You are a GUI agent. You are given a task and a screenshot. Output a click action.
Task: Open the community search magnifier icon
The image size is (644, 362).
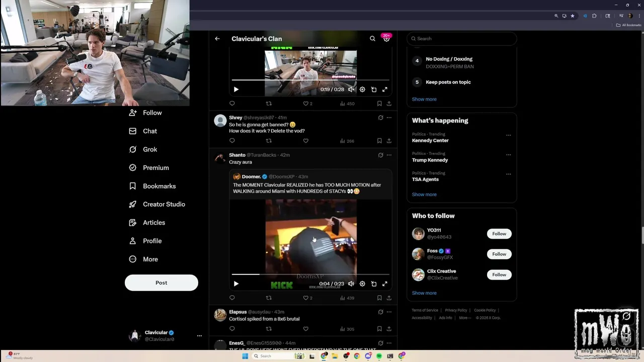pos(372,39)
